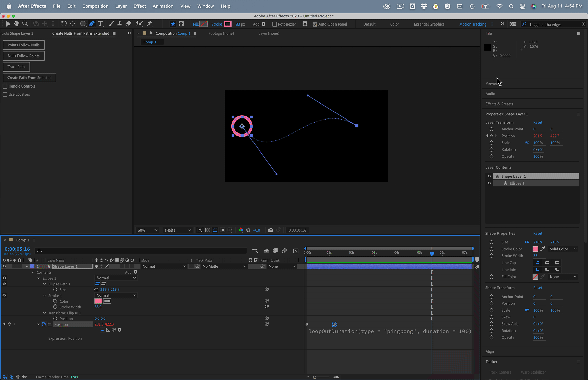Click the timeline layer search field
588x380 pixels.
click(x=141, y=251)
